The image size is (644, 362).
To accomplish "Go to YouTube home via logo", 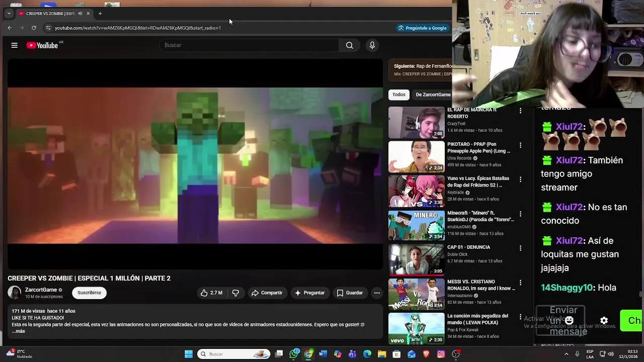I will [42, 45].
